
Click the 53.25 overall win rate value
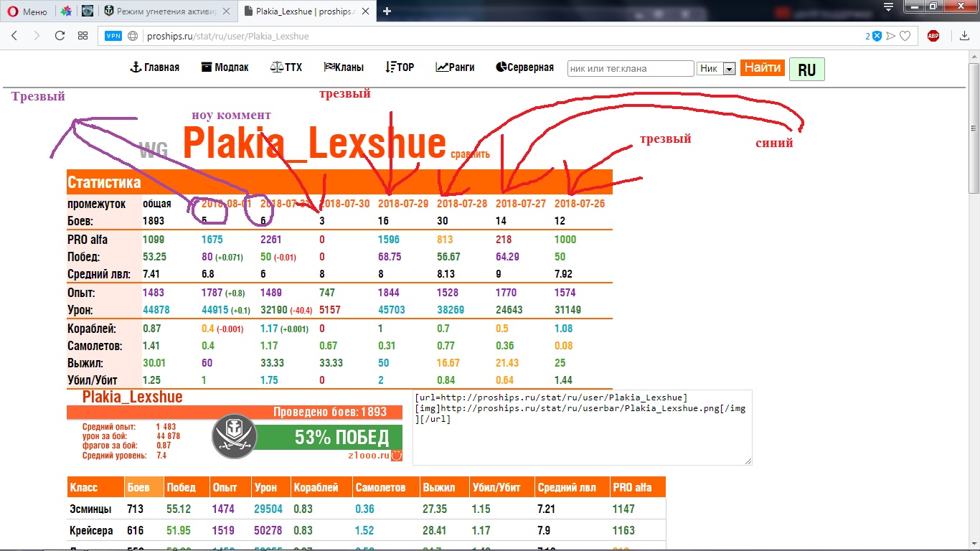(x=154, y=257)
